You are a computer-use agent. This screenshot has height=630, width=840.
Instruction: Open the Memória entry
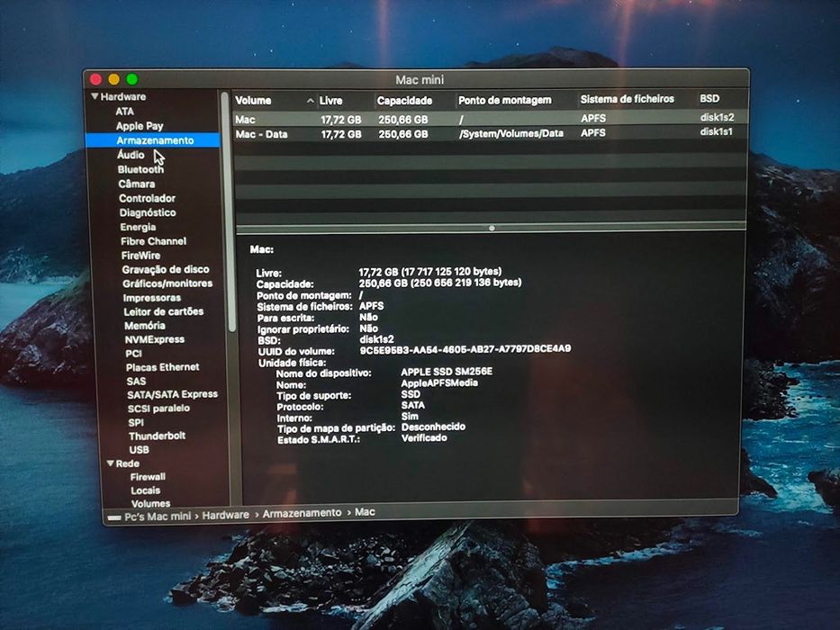click(145, 326)
